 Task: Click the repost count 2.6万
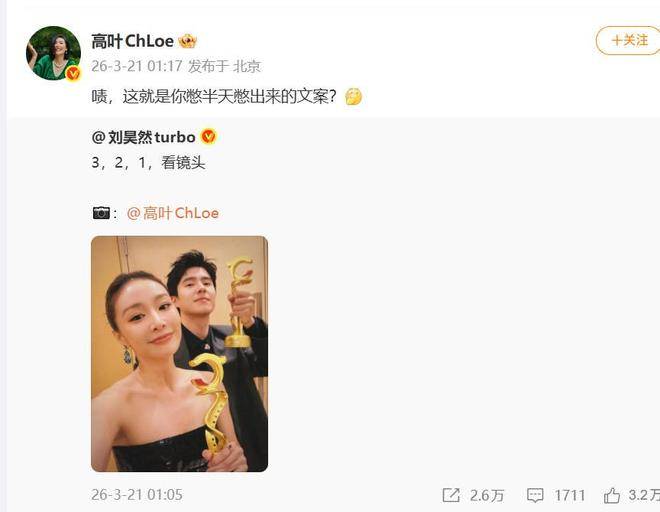(x=487, y=495)
